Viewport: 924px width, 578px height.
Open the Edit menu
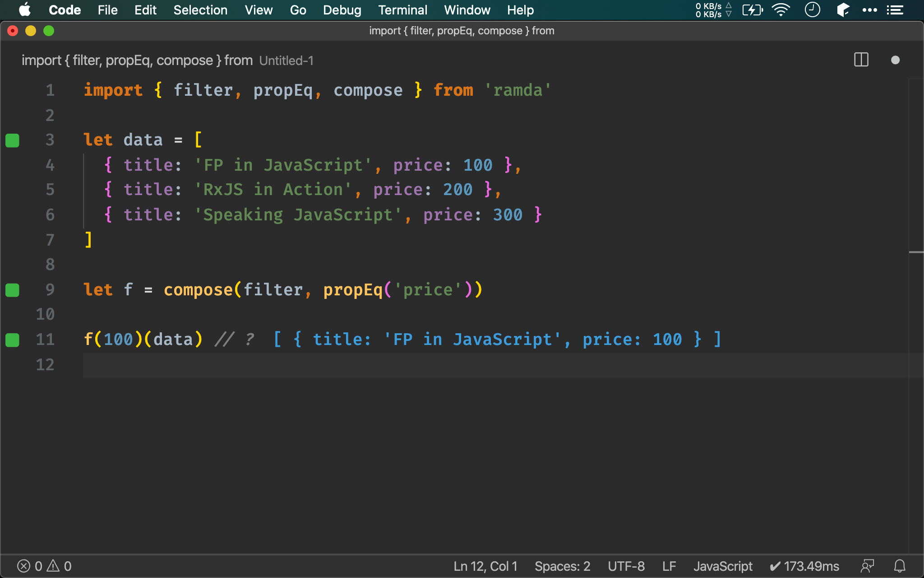click(x=145, y=10)
